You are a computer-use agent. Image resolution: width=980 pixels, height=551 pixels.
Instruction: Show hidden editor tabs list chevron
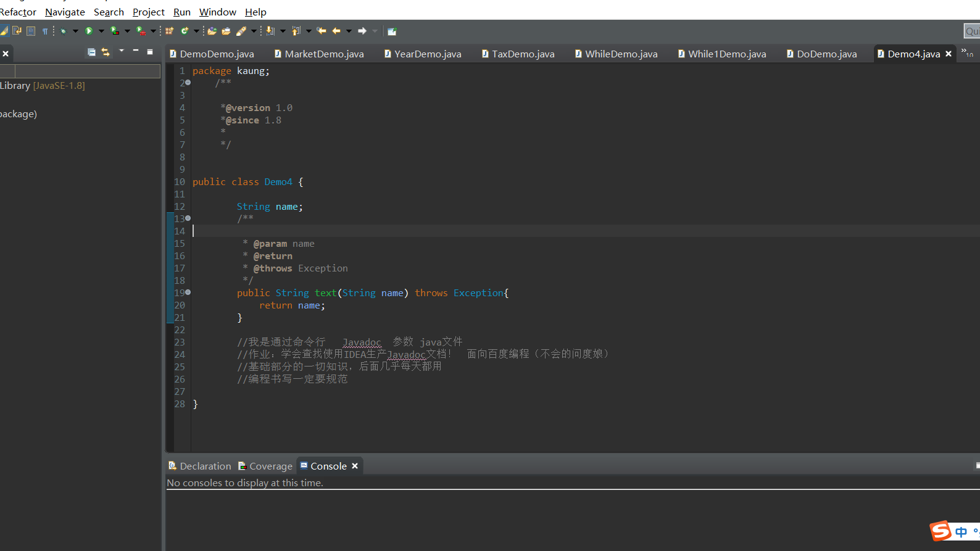(x=967, y=53)
